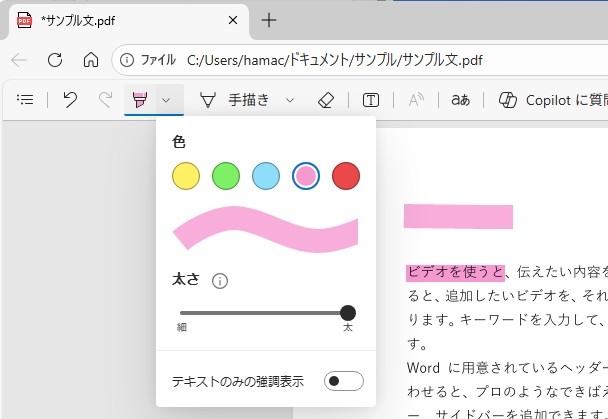Close the サンプル文.pdf tab
This screenshot has width=608, height=419.
click(233, 20)
